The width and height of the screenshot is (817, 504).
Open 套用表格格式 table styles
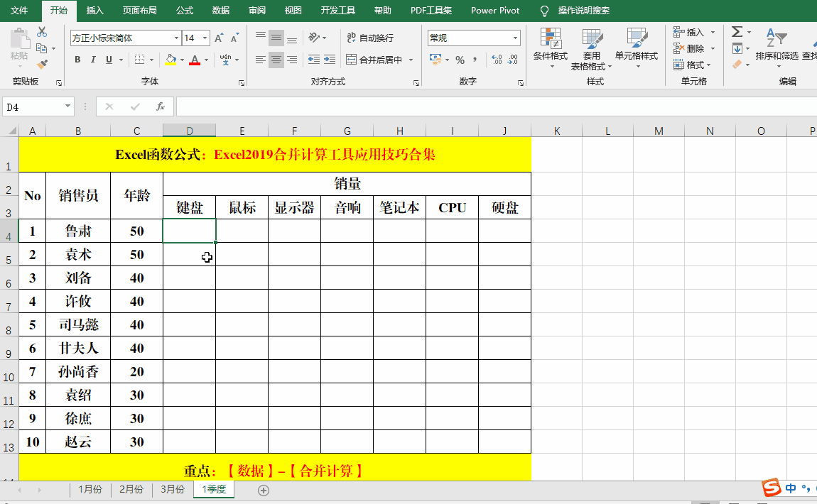click(x=591, y=49)
